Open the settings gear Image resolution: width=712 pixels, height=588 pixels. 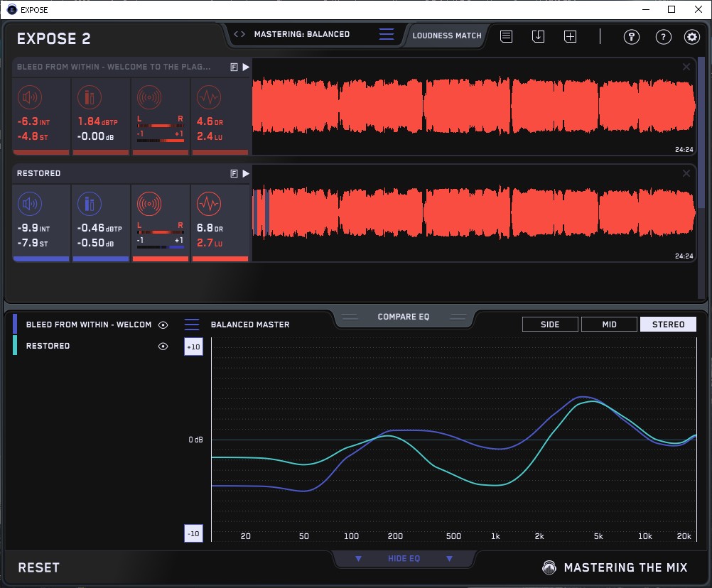tap(691, 37)
